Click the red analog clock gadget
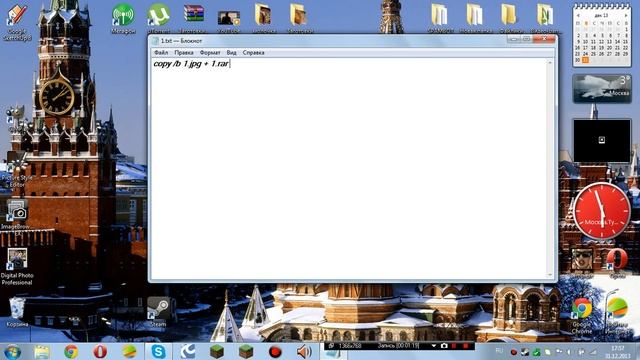Image resolution: width=640 pixels, height=360 pixels. (x=602, y=211)
